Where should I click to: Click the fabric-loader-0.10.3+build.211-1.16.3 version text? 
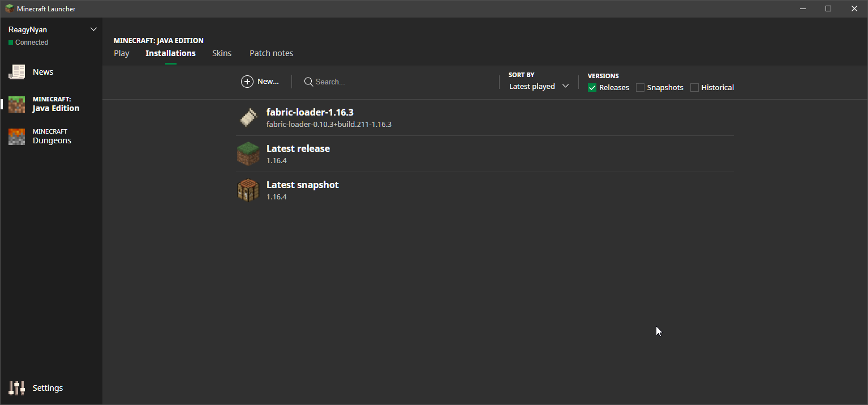[x=329, y=124]
